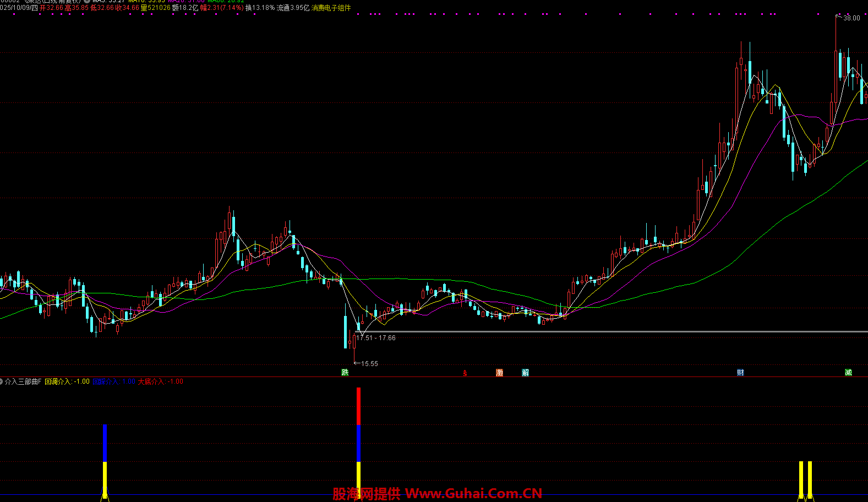Open the orange 激 event marker

point(499,373)
